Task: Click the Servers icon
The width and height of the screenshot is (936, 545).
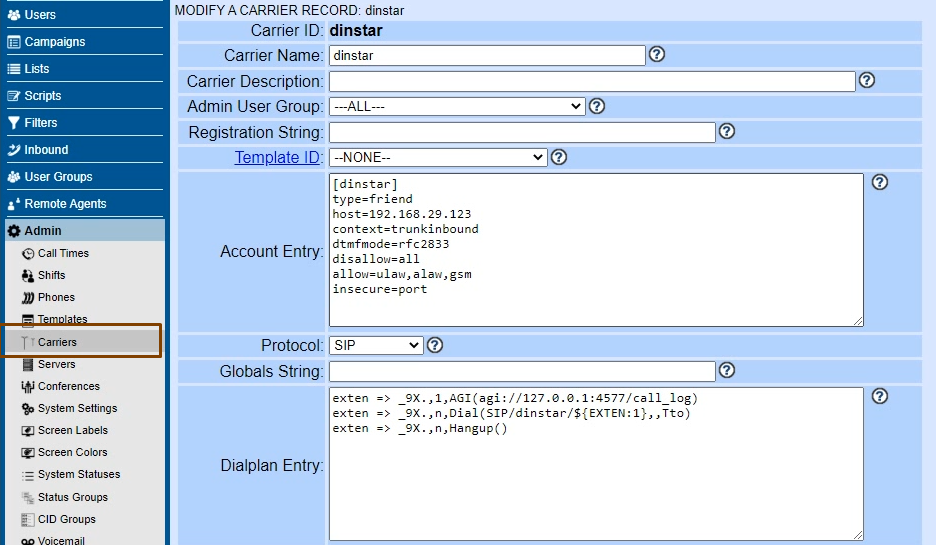Action: pyautogui.click(x=27, y=364)
